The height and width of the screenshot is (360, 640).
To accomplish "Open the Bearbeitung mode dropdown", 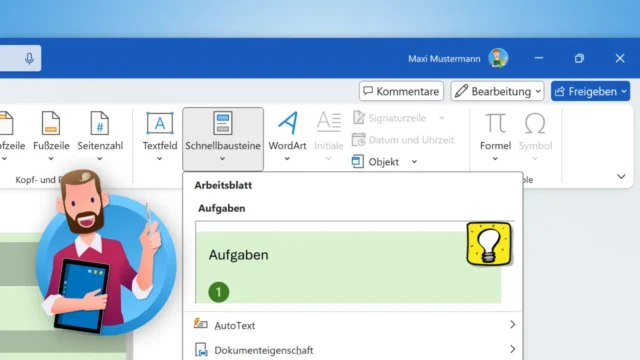I will coord(497,91).
